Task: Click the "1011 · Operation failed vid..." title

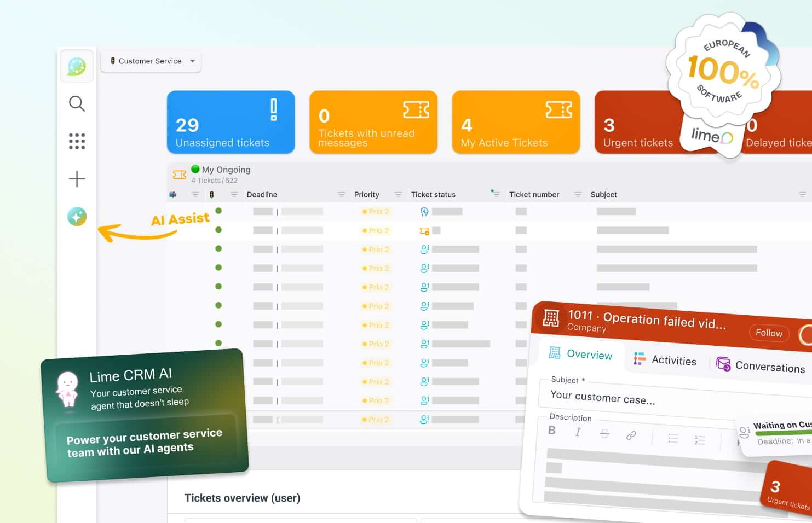Action: point(647,319)
